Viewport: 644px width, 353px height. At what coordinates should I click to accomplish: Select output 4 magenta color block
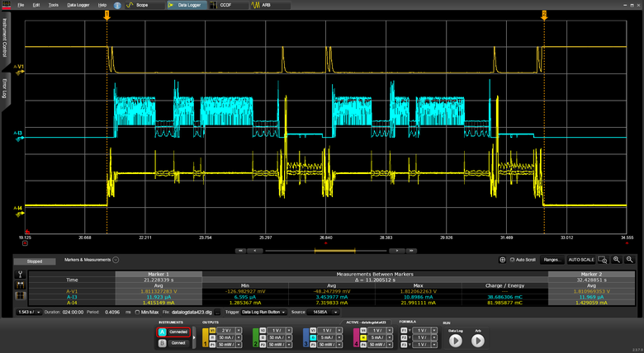coord(356,337)
